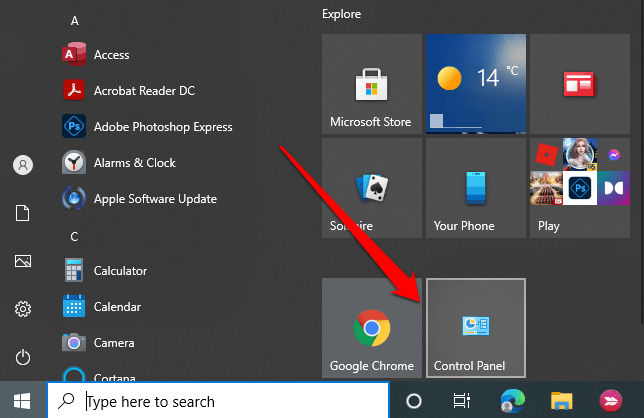644x418 pixels.
Task: Open Documents from the Start sidebar
Action: pyautogui.click(x=23, y=213)
